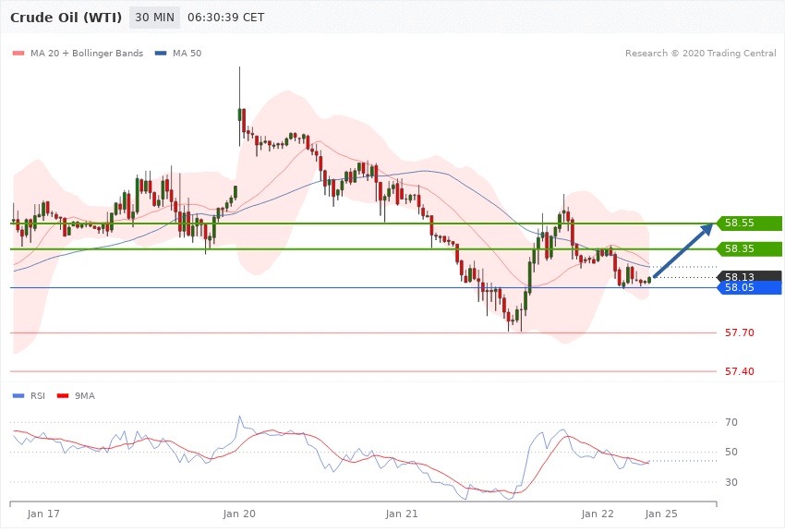Image resolution: width=785 pixels, height=532 pixels.
Task: Click the blue 58.05 pivot price tag
Action: tap(749, 288)
